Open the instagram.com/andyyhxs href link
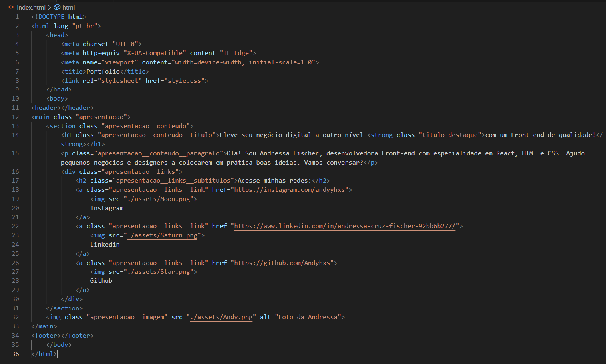Screen dimensions: 606x364 [289, 189]
